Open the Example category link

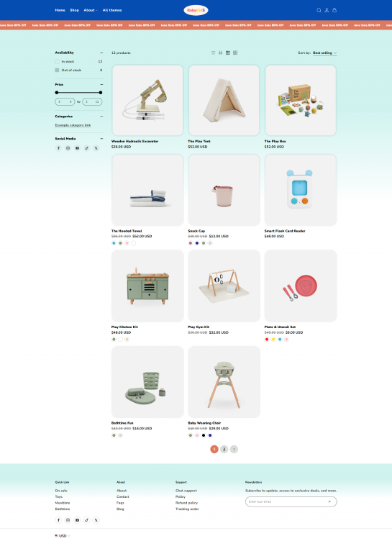(73, 125)
